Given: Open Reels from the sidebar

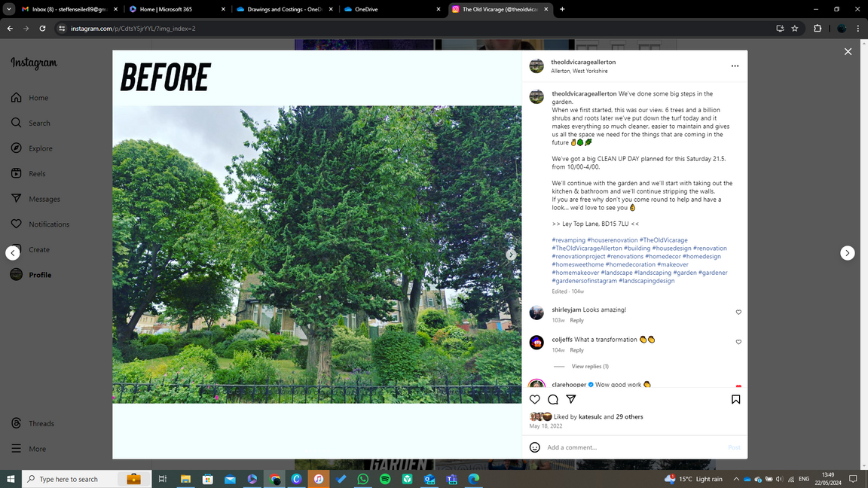Looking at the screenshot, I should coord(28,174).
